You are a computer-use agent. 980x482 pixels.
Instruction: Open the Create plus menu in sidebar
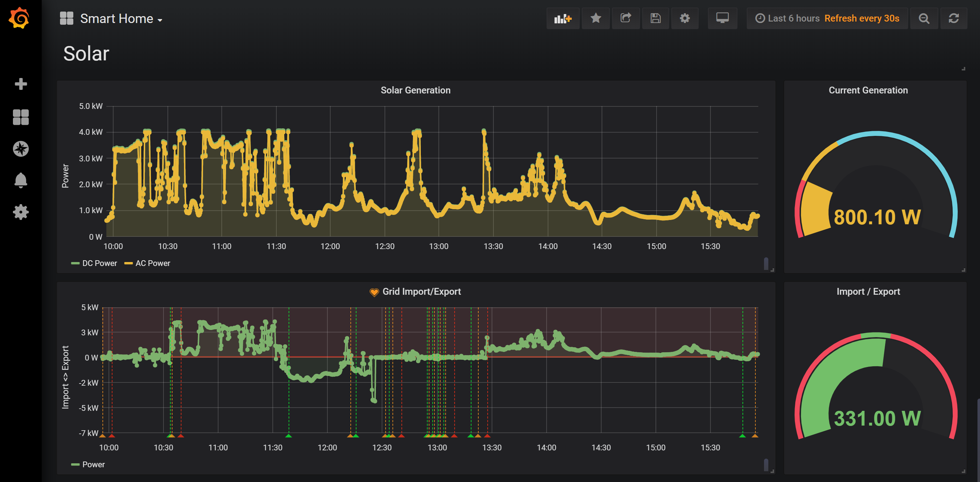(20, 84)
